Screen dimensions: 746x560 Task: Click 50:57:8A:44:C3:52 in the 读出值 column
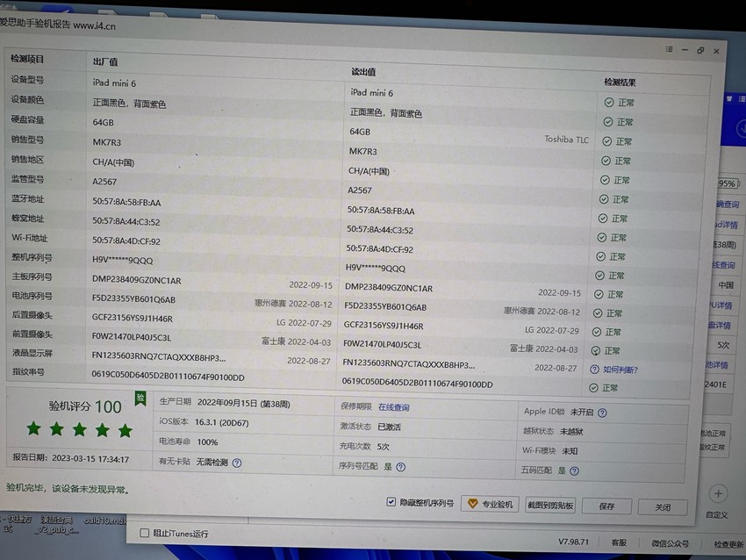click(x=380, y=229)
